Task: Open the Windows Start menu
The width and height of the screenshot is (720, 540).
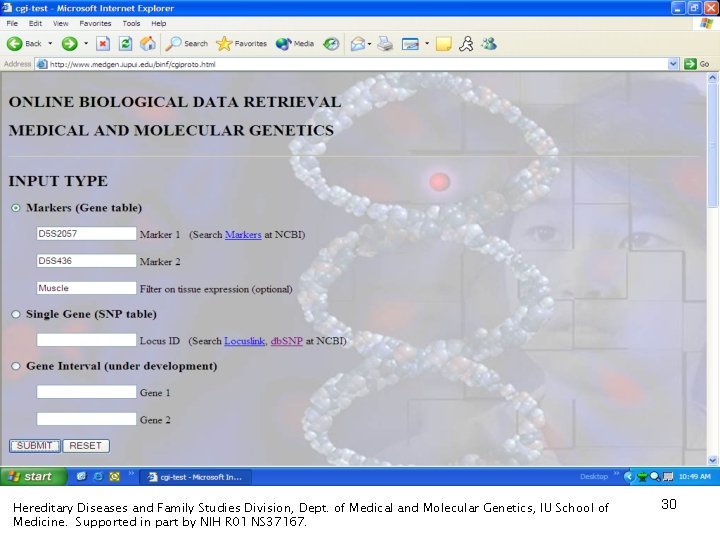Action: pyautogui.click(x=33, y=477)
